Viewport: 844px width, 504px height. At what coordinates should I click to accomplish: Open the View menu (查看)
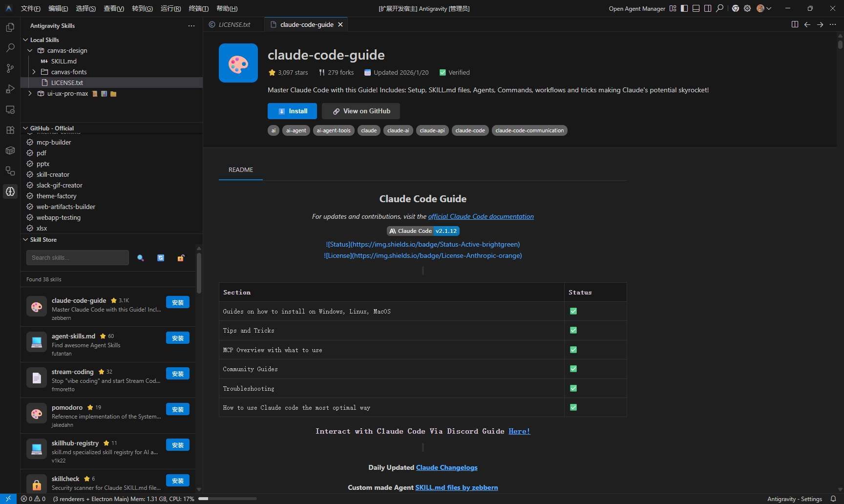[114, 8]
